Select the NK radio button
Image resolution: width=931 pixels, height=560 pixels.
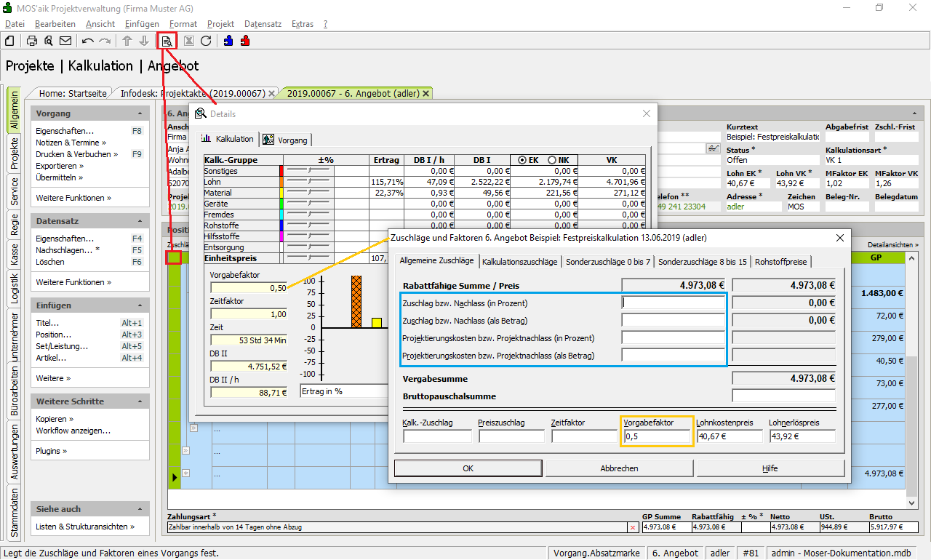point(552,160)
